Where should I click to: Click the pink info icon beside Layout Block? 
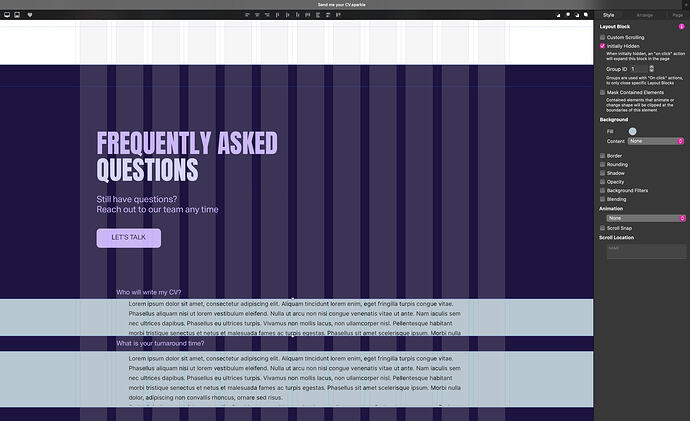(681, 26)
